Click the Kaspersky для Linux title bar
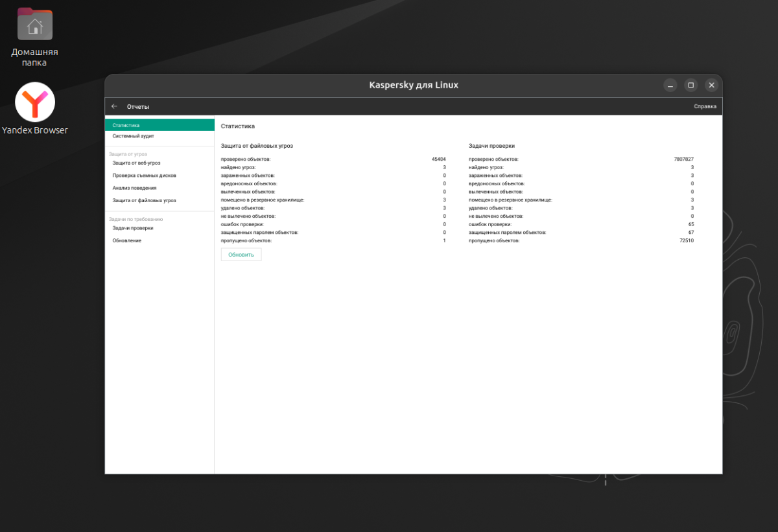Image resolution: width=778 pixels, height=532 pixels. 414,85
